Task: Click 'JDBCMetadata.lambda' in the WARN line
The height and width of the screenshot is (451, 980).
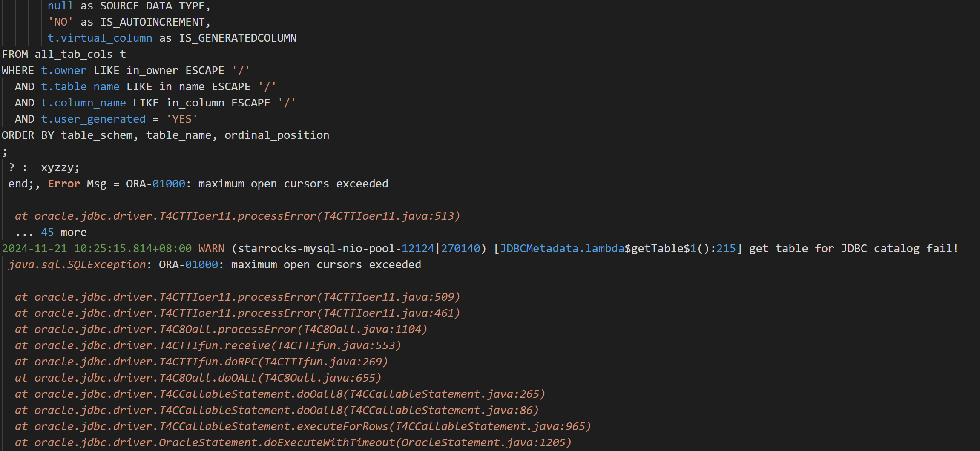Action: [x=562, y=249]
